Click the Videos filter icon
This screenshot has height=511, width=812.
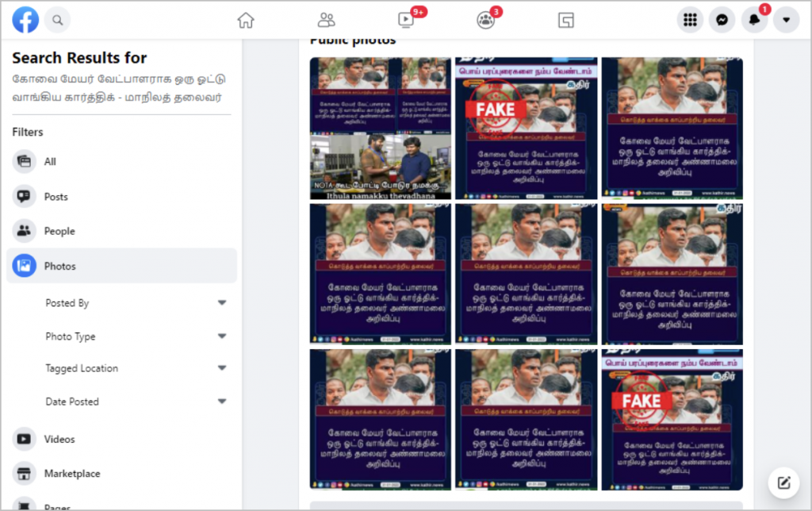point(25,439)
